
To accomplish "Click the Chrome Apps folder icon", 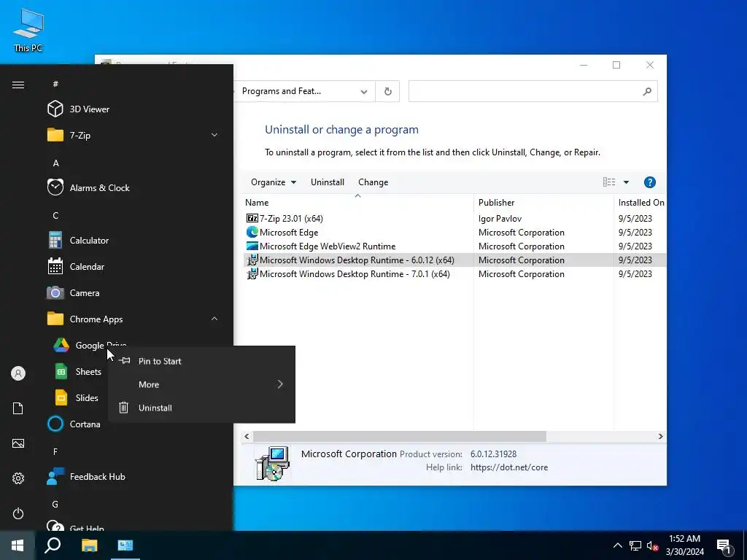I will pyautogui.click(x=55, y=319).
